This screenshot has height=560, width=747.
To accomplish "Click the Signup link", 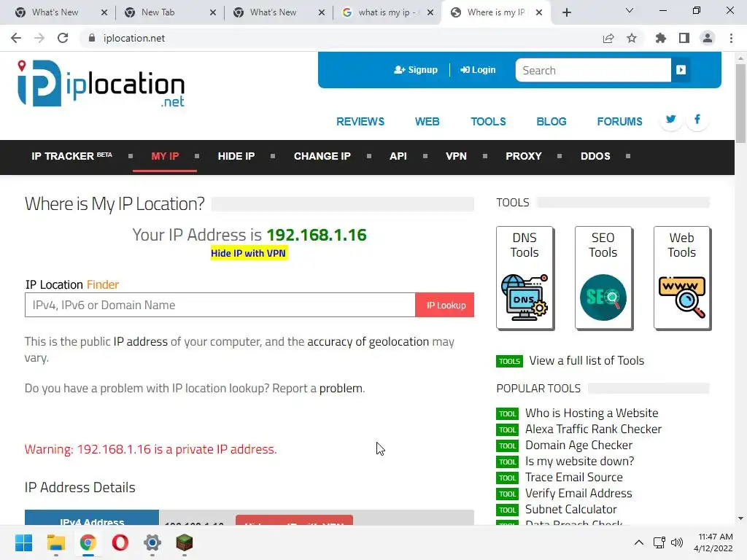I will click(x=416, y=70).
